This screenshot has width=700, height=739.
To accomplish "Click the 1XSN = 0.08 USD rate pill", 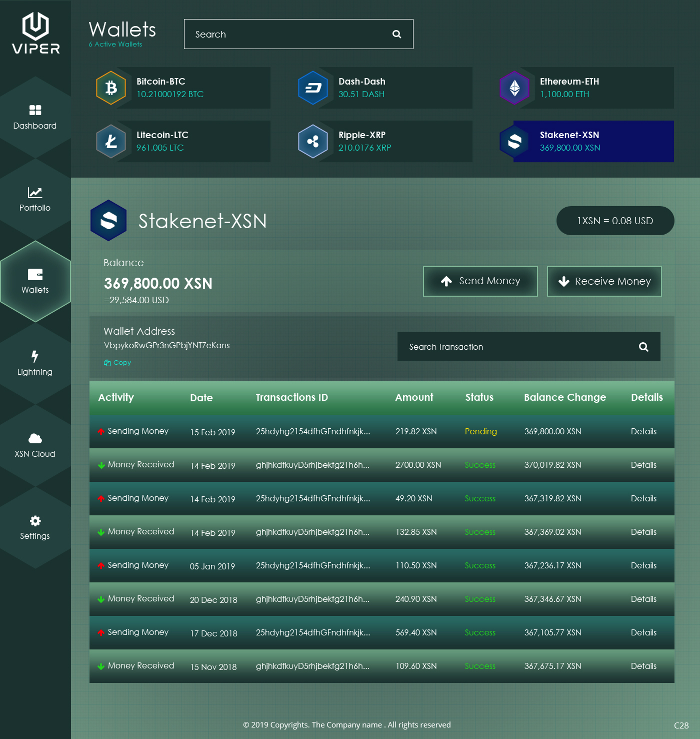I will pyautogui.click(x=615, y=221).
